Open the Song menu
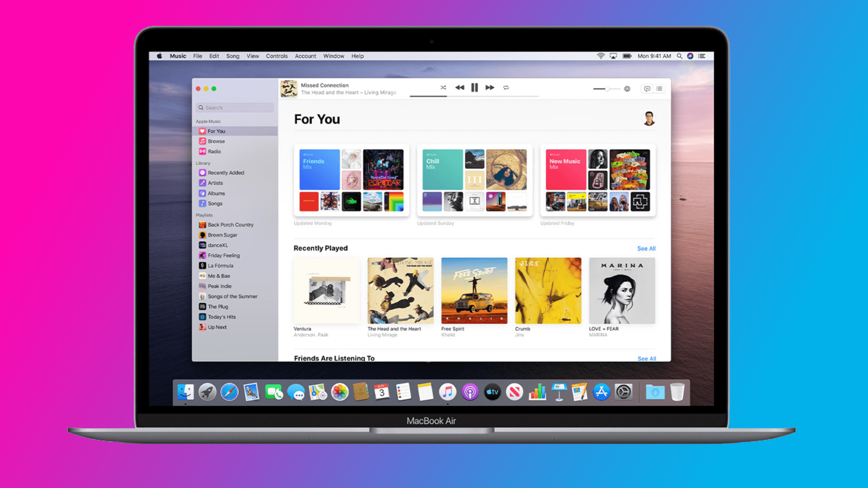The image size is (868, 488). [x=232, y=56]
